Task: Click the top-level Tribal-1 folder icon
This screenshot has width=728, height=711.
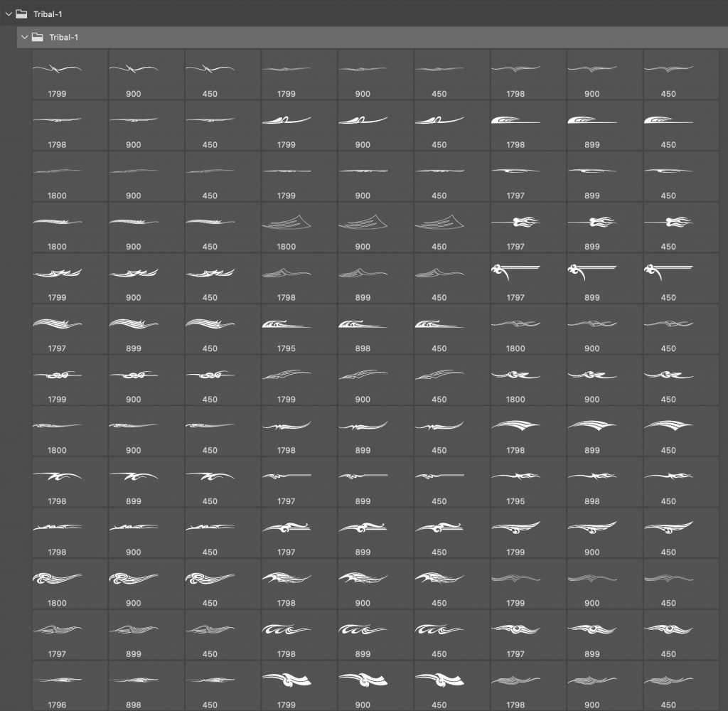Action: pos(21,14)
